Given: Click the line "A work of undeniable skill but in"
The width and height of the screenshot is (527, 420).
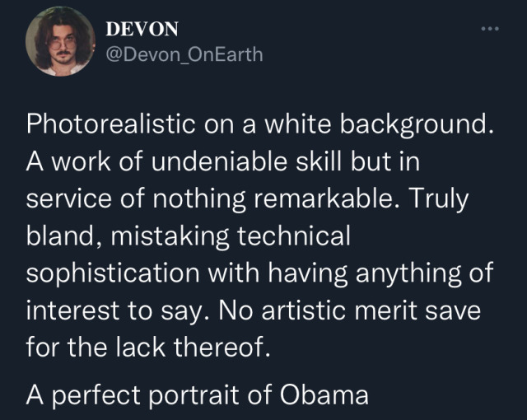Looking at the screenshot, I should coord(224,163).
